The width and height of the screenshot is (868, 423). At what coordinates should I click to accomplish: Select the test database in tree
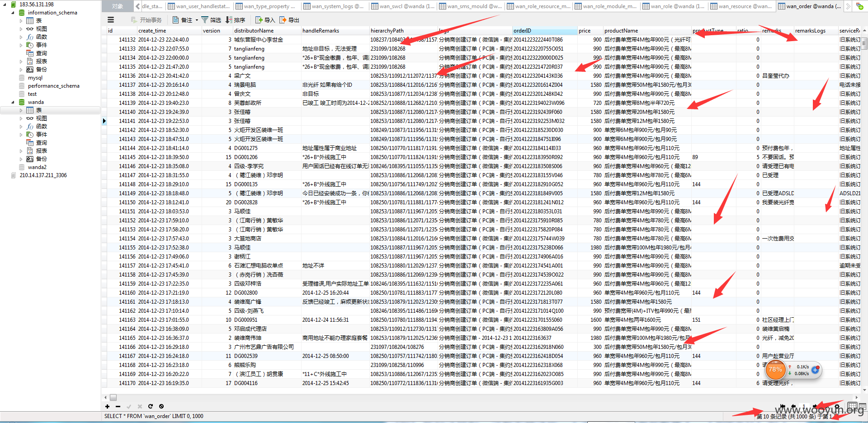32,94
